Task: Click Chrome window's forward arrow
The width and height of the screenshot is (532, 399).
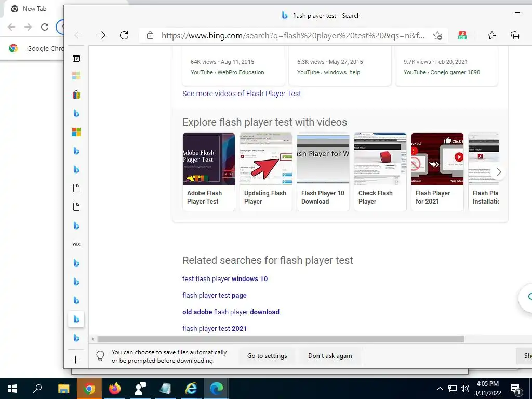Action: click(x=28, y=27)
